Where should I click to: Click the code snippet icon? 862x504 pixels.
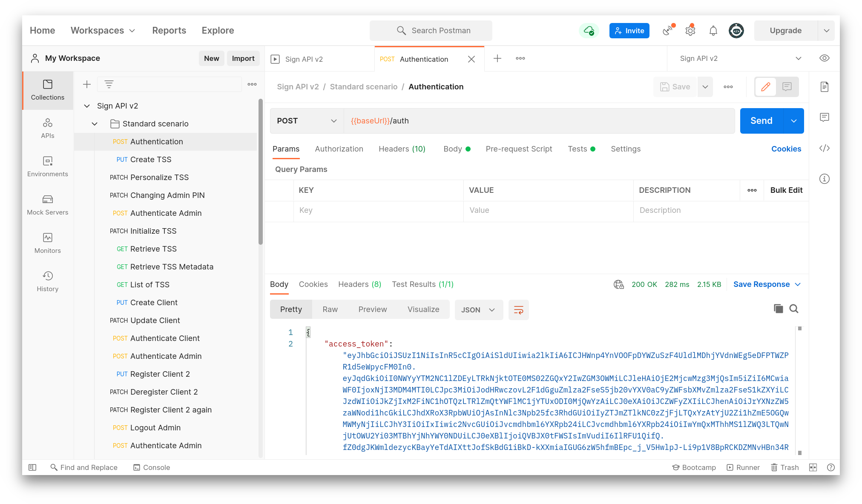click(824, 148)
